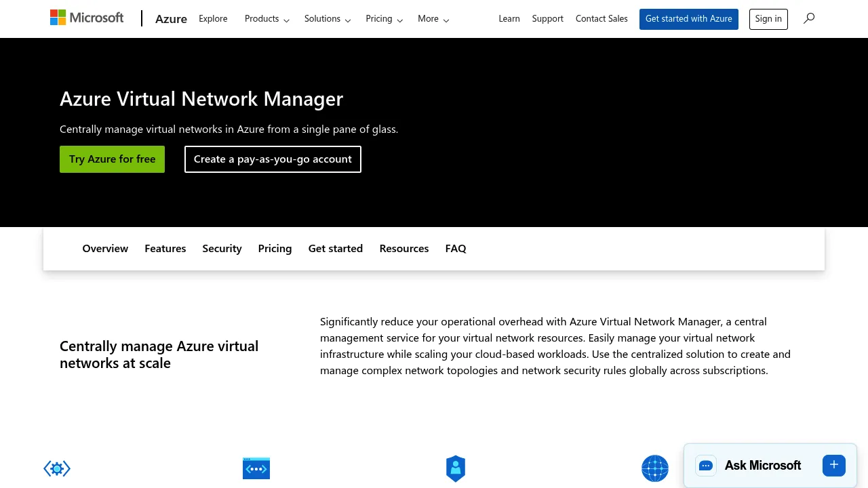Screen dimensions: 868x488
Task: Click the Azure Virtual Network Manager heading
Action: tap(201, 99)
